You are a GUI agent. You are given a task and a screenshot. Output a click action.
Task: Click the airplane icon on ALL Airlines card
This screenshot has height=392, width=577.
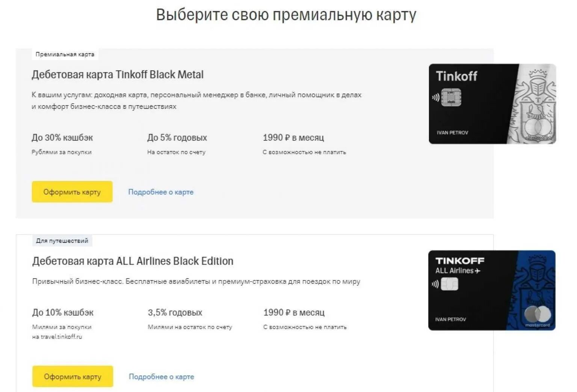(x=477, y=271)
